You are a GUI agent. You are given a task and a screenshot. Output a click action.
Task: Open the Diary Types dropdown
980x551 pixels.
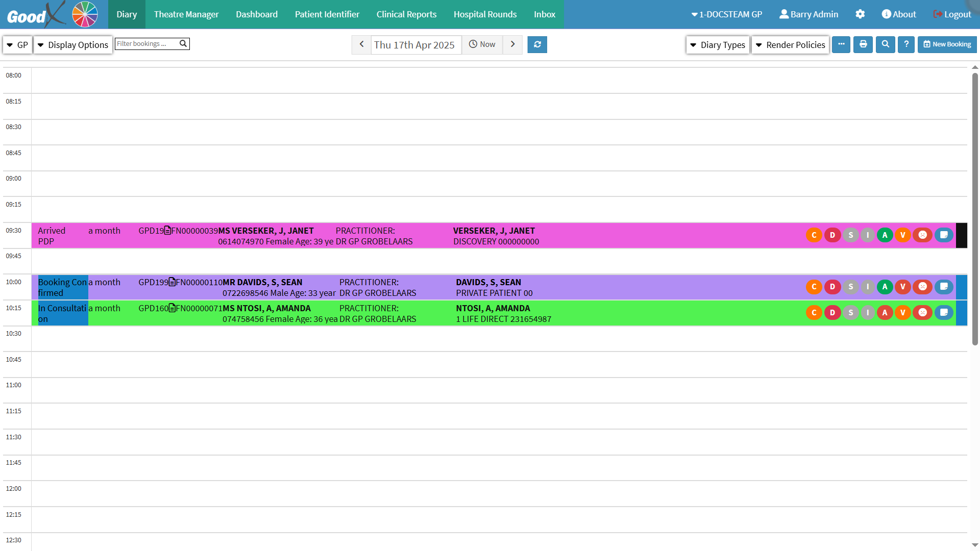(718, 45)
